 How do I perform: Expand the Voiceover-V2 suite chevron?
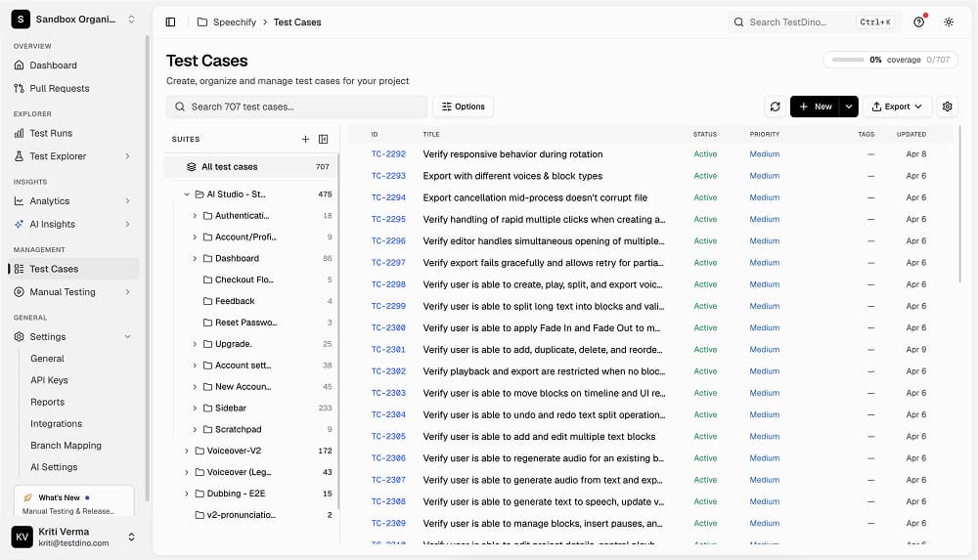coord(187,451)
